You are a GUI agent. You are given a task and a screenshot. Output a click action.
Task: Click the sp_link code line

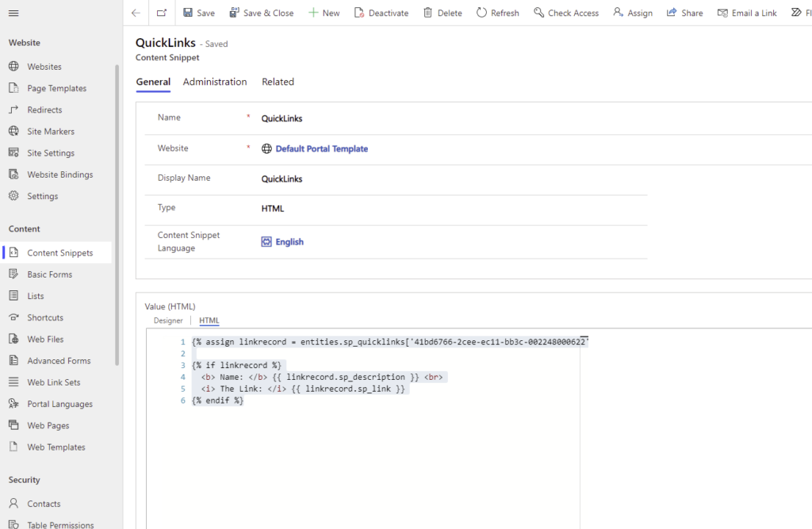303,389
